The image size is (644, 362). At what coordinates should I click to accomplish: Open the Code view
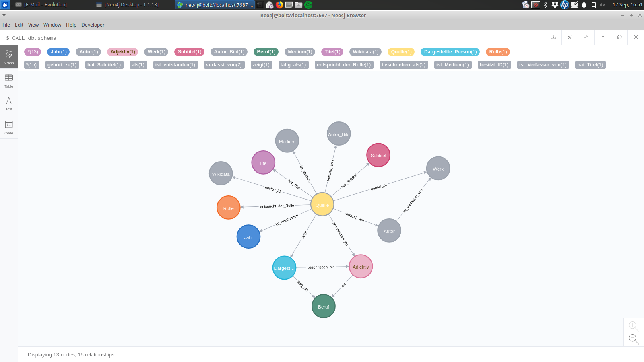[9, 127]
